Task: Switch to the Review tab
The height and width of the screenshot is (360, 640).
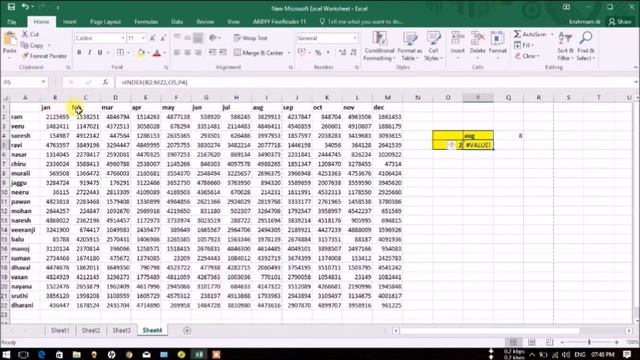Action: click(205, 22)
